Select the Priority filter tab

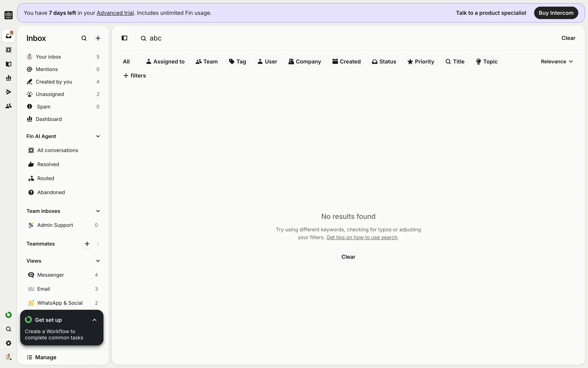pos(421,62)
